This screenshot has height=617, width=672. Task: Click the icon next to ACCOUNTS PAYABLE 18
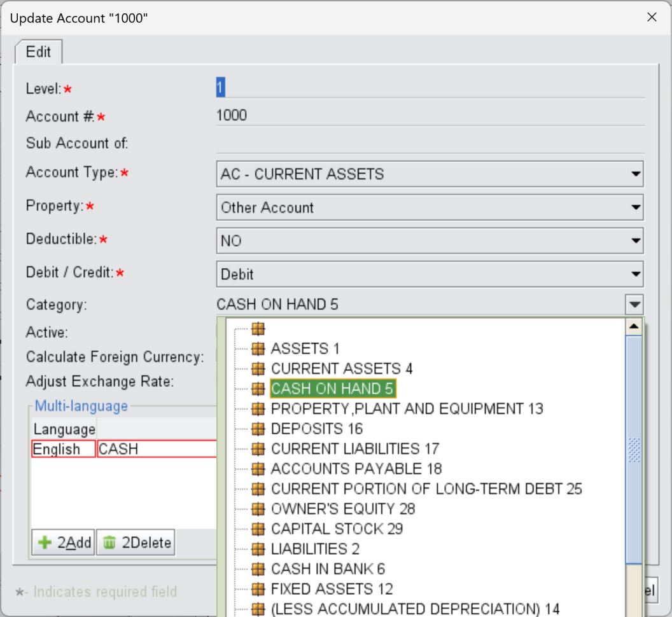click(x=258, y=469)
